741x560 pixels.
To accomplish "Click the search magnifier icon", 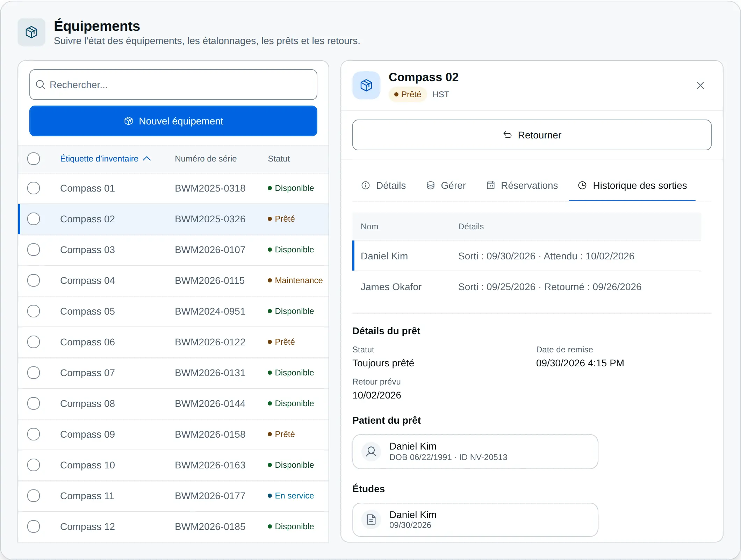I will (x=41, y=85).
